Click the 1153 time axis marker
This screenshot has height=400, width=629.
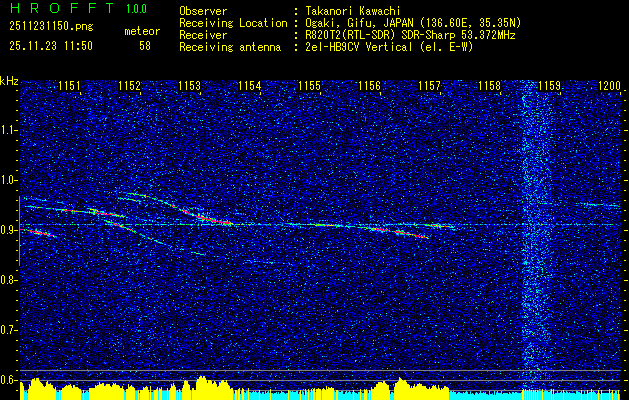[189, 85]
